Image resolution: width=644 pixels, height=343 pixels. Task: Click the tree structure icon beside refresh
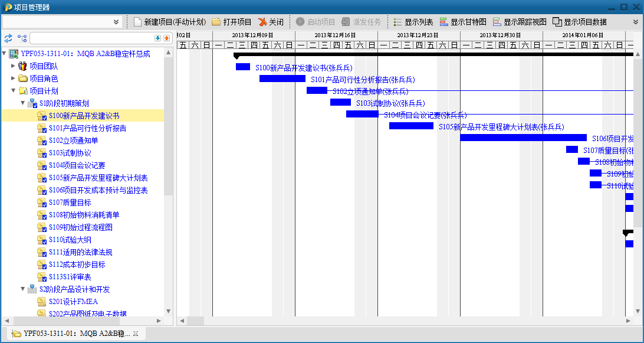click(22, 38)
